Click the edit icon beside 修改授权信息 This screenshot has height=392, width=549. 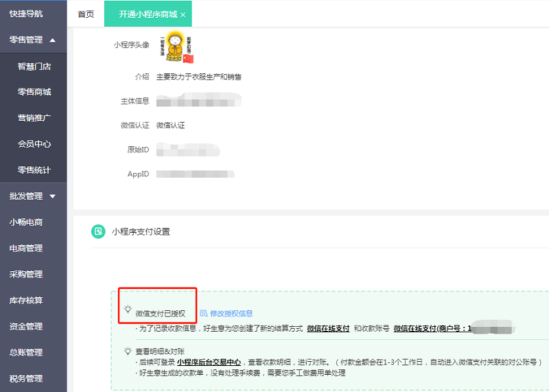(204, 313)
